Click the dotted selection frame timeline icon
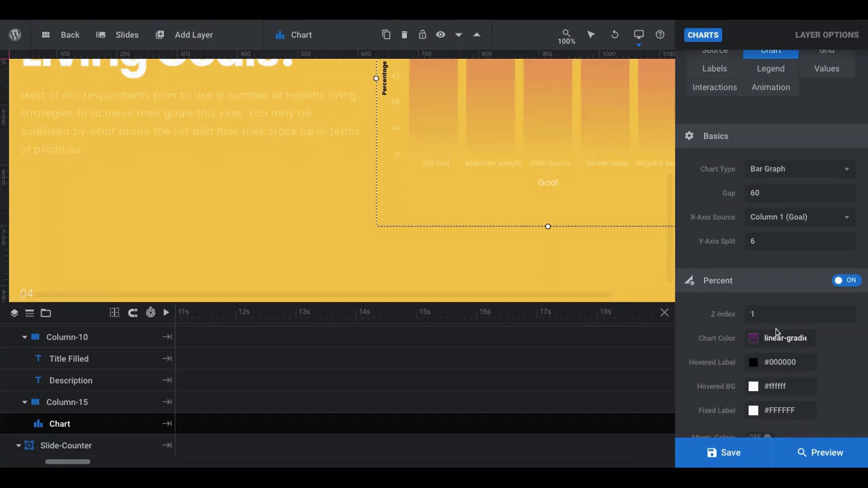868x488 pixels. (115, 312)
